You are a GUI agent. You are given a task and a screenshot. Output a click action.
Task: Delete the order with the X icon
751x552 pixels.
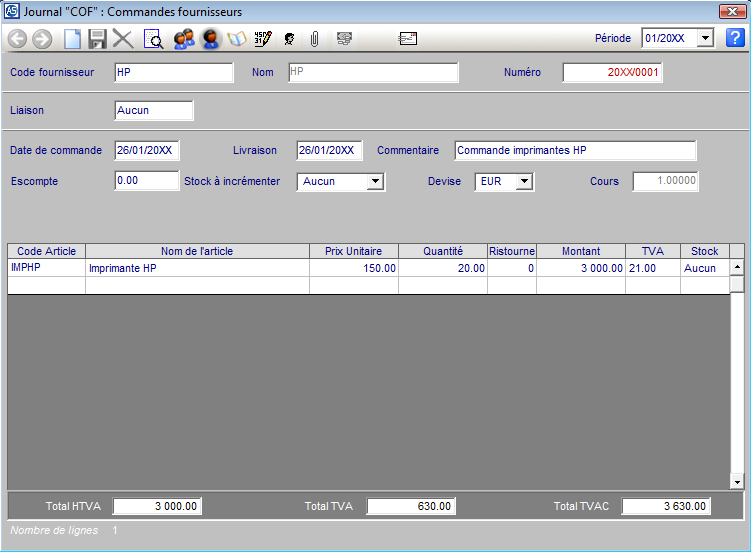(x=123, y=39)
